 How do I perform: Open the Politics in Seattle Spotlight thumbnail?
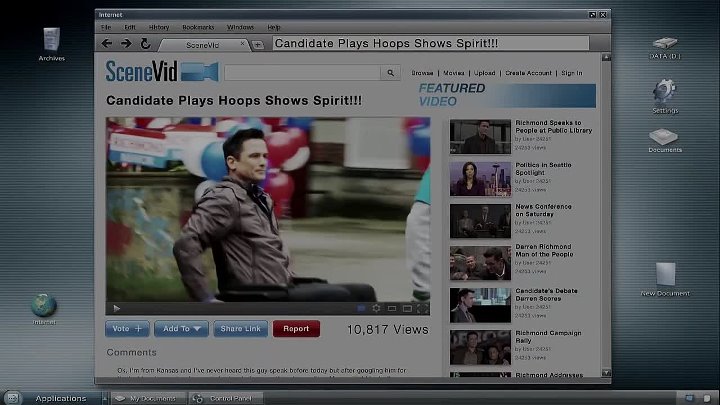(x=480, y=178)
